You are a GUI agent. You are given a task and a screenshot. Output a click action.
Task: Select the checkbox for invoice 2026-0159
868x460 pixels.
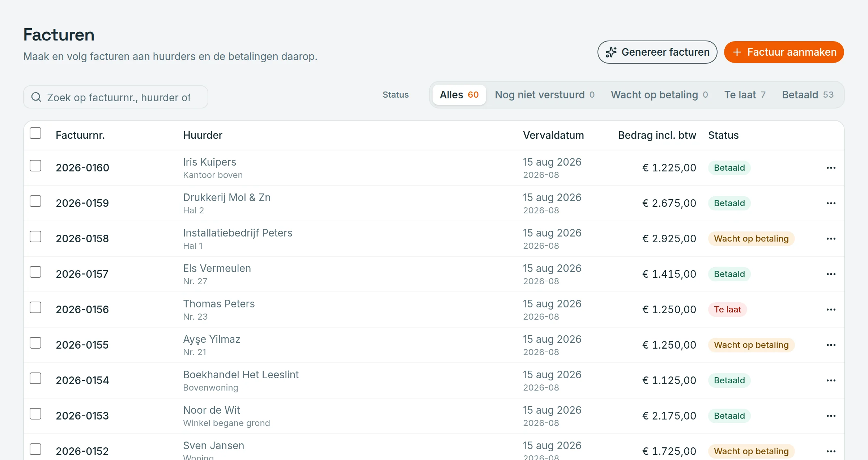35,201
